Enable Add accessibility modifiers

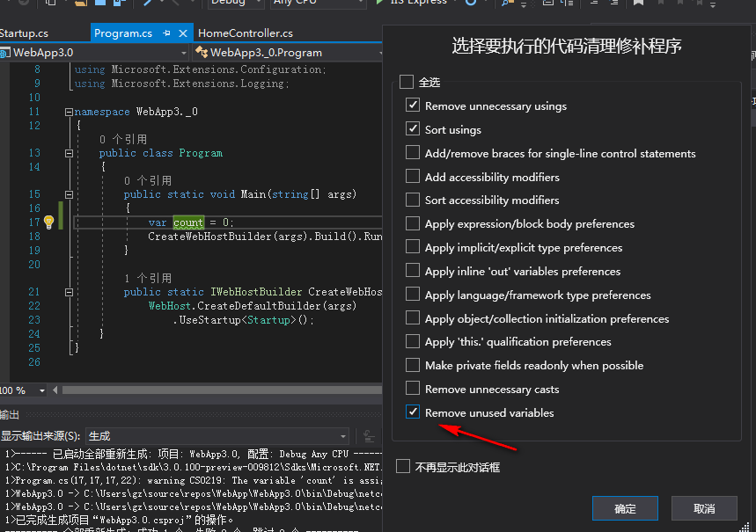point(413,176)
